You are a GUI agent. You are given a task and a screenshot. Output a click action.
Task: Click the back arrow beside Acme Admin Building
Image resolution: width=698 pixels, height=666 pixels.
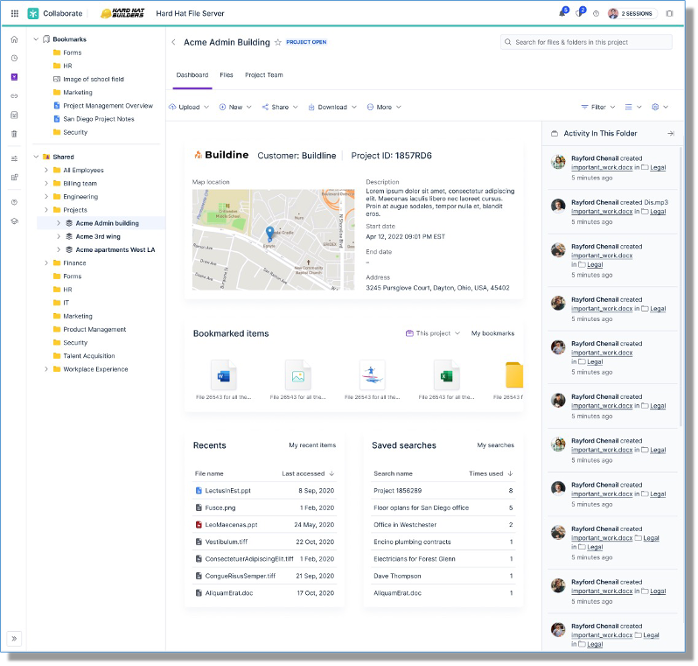pos(174,43)
